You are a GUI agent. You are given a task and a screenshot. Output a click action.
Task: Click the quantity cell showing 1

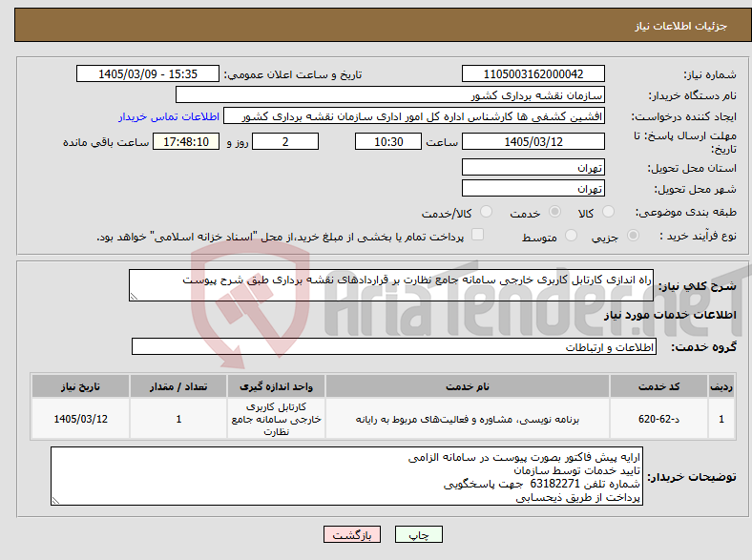click(x=178, y=419)
